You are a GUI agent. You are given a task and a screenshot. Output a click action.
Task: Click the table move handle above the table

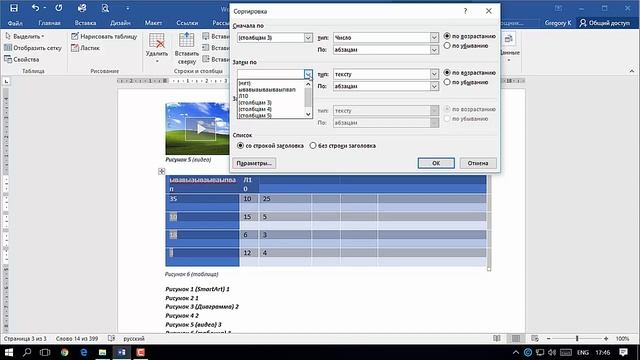[162, 171]
